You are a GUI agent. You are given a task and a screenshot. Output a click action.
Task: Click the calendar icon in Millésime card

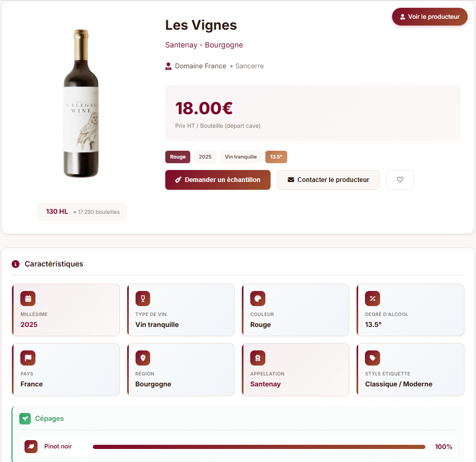[28, 299]
